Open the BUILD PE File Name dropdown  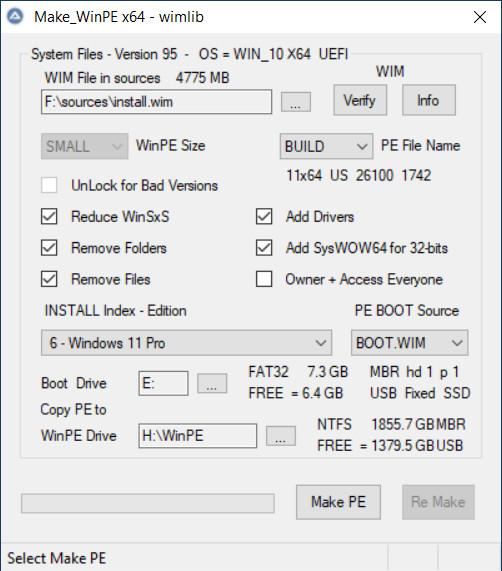(x=326, y=146)
